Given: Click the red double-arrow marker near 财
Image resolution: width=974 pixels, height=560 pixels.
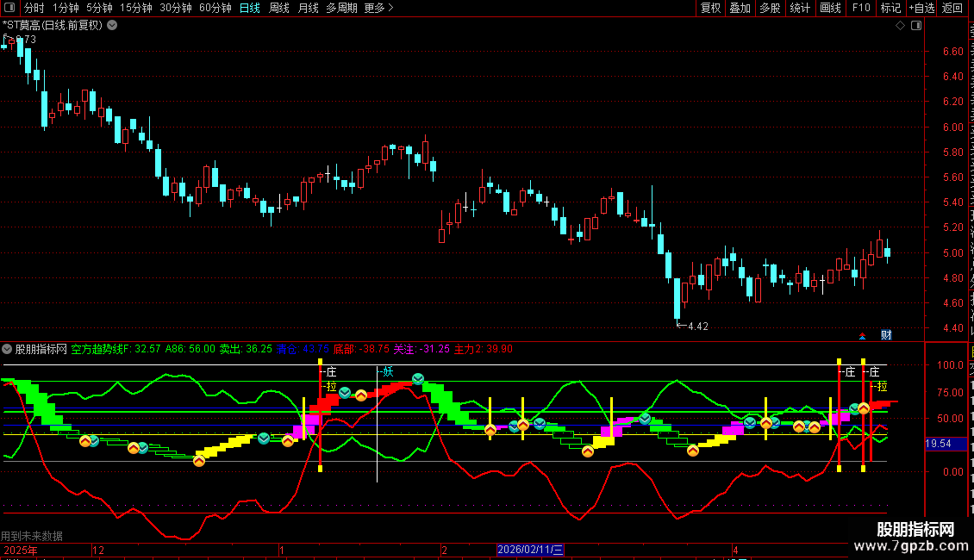Looking at the screenshot, I should (862, 337).
